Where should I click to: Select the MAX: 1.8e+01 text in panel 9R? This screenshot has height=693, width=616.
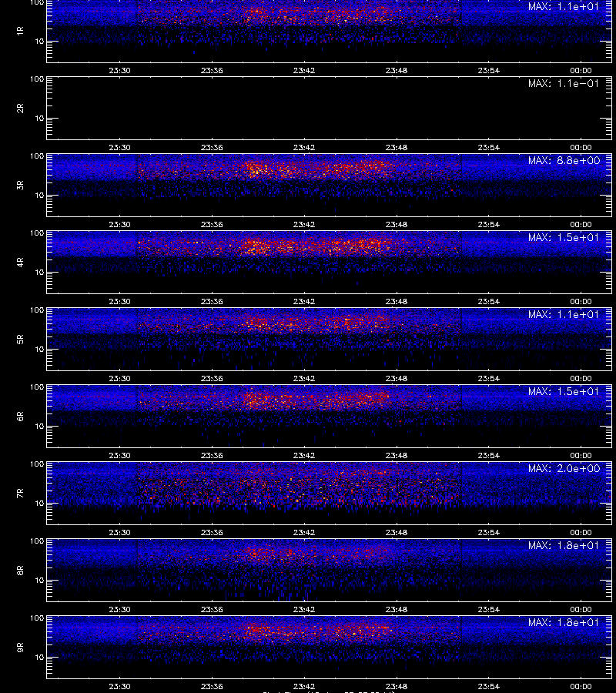(564, 622)
